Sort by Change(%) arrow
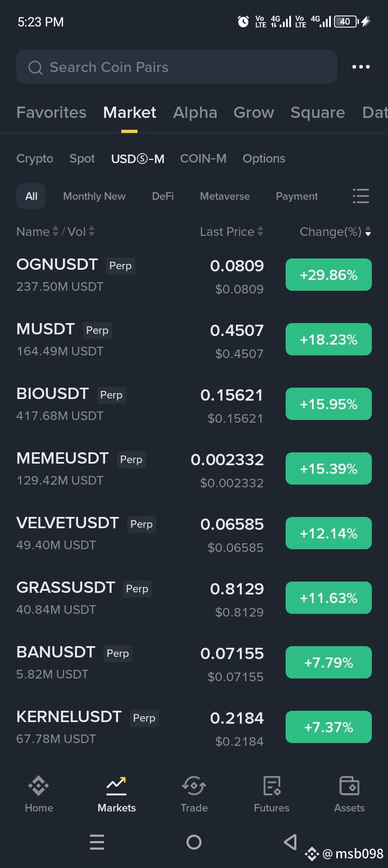The height and width of the screenshot is (868, 388). pyautogui.click(x=368, y=232)
